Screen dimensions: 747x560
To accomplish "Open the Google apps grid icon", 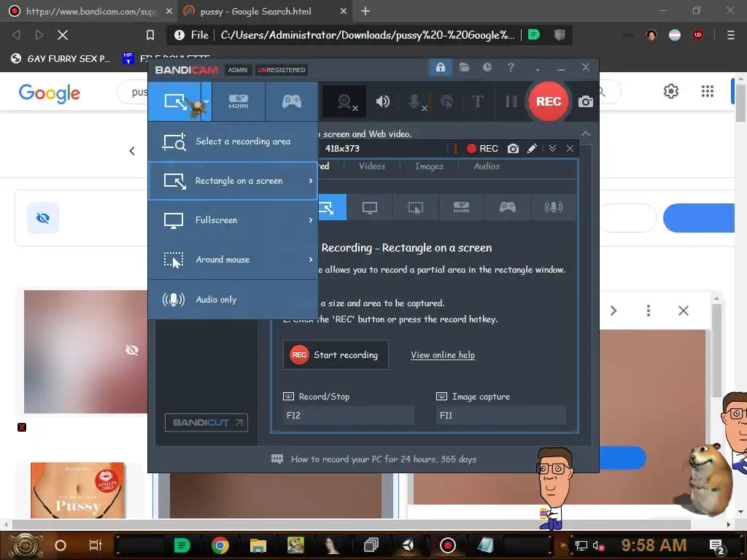I will [708, 91].
